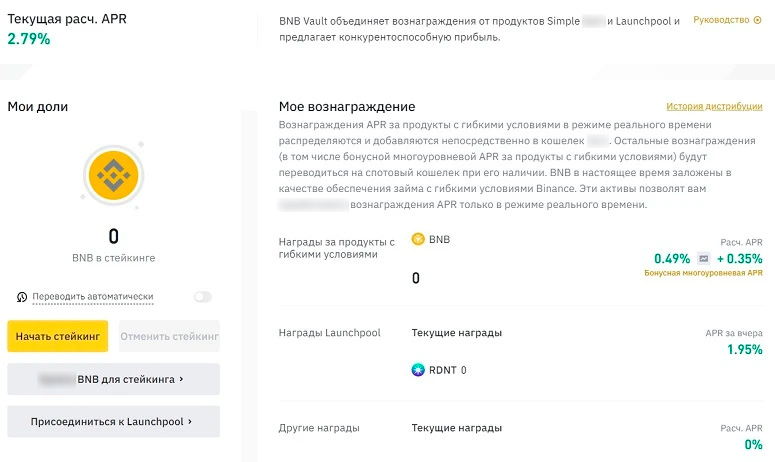Click the APR за вчера label
Screen dimensions: 775x462
tap(734, 333)
